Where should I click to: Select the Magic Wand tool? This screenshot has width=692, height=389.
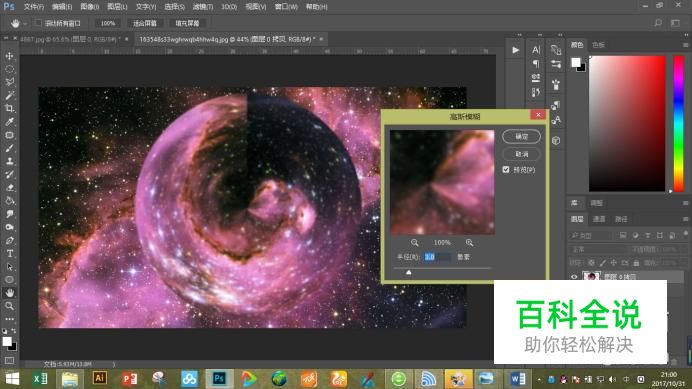(9, 95)
